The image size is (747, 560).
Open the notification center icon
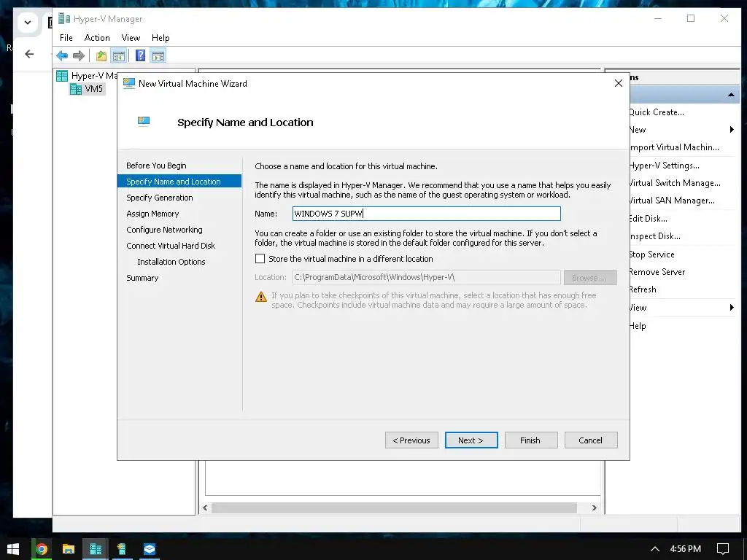point(723,549)
